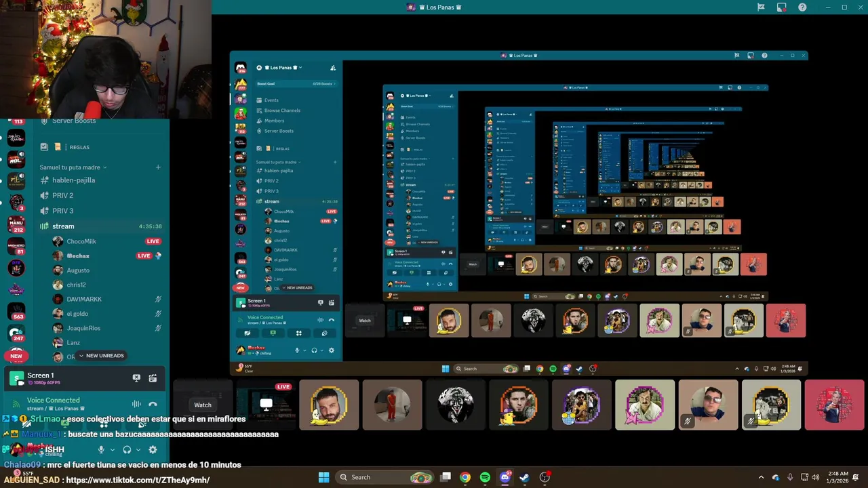The width and height of the screenshot is (868, 488).
Task: Open Spotify from the bottom taskbar
Action: click(x=485, y=477)
